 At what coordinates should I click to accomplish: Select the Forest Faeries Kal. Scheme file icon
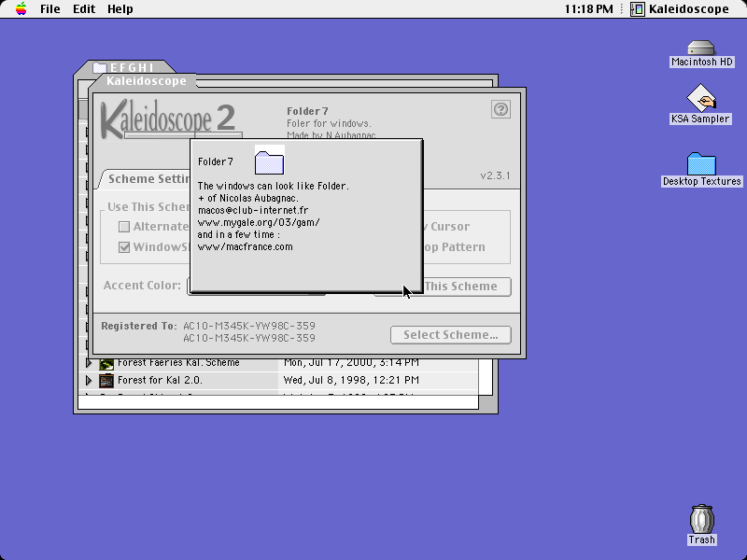point(106,363)
